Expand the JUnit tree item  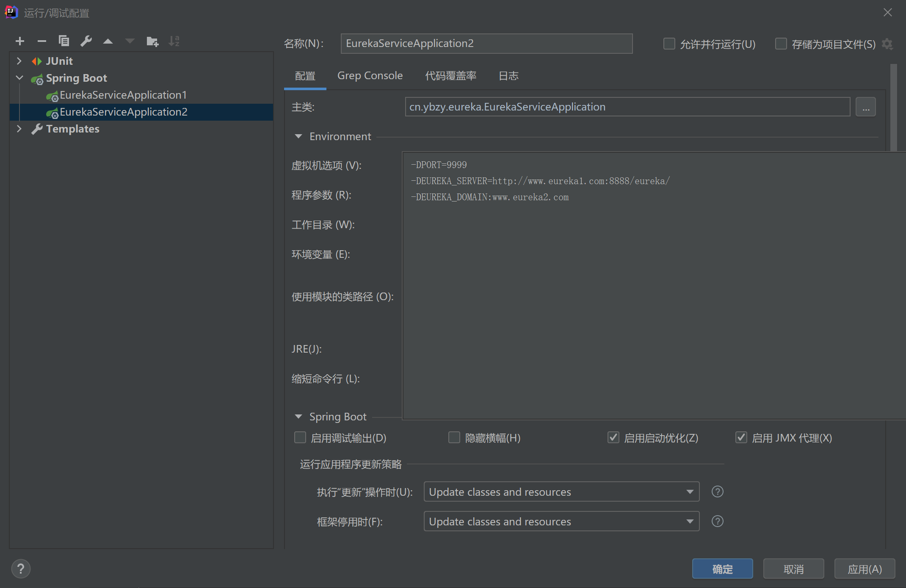click(19, 61)
